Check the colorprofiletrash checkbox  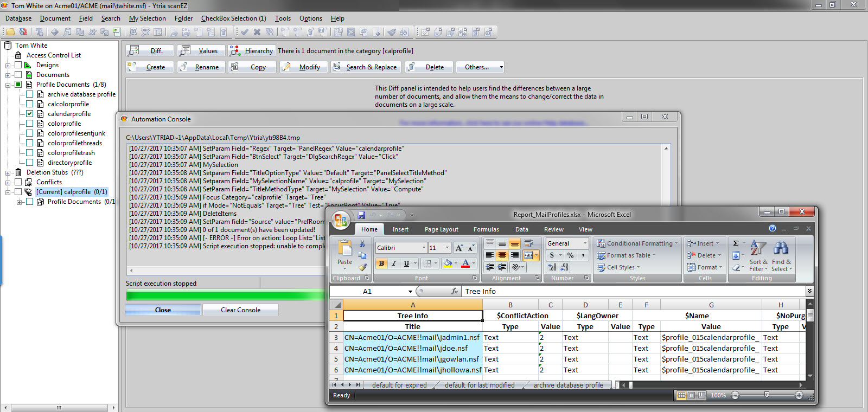30,153
